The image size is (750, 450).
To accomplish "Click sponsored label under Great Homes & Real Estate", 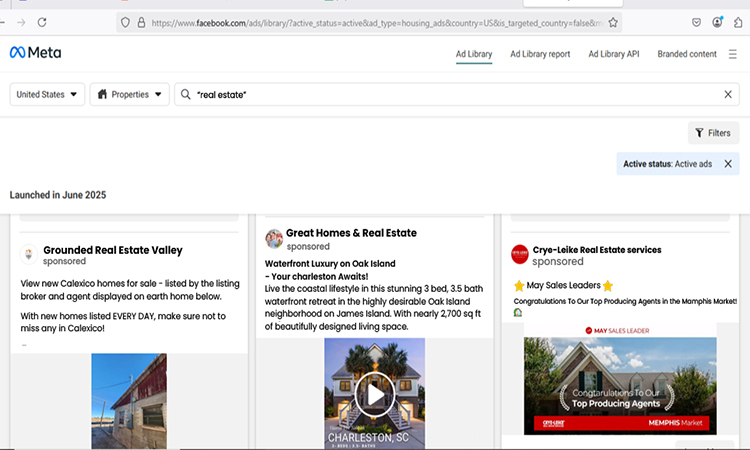I will tap(308, 246).
